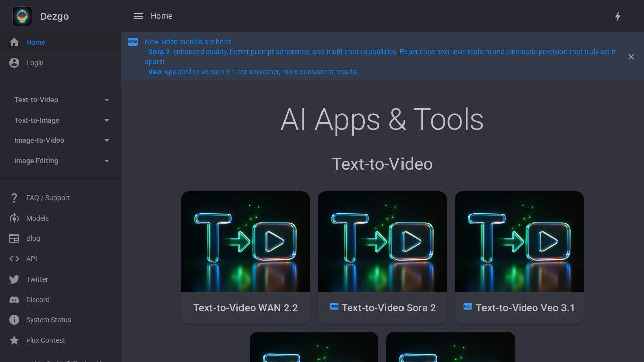Image resolution: width=644 pixels, height=362 pixels.
Task: Click the API sidebar icon
Action: 14,259
